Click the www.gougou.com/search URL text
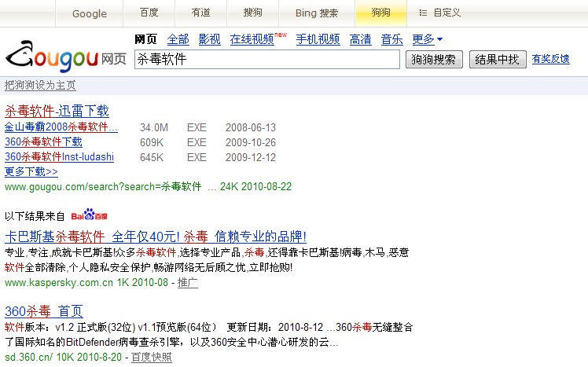Image resolution: width=588 pixels, height=367 pixels. 103,186
